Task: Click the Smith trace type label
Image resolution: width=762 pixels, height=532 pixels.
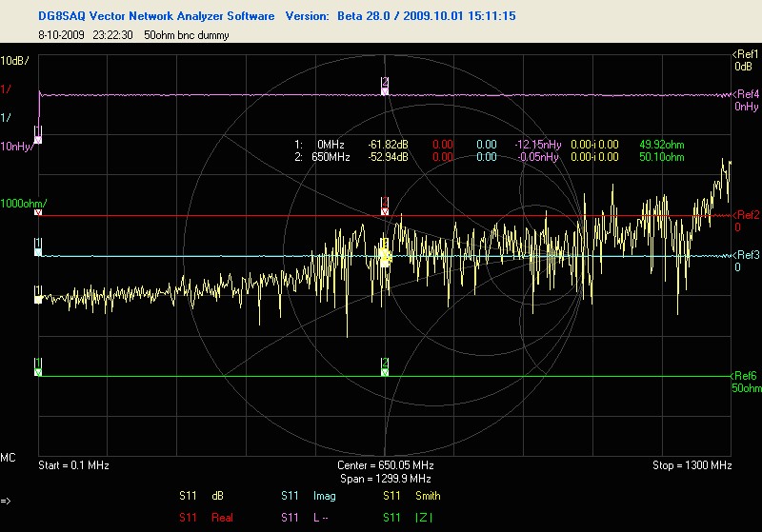Action: 428,496
